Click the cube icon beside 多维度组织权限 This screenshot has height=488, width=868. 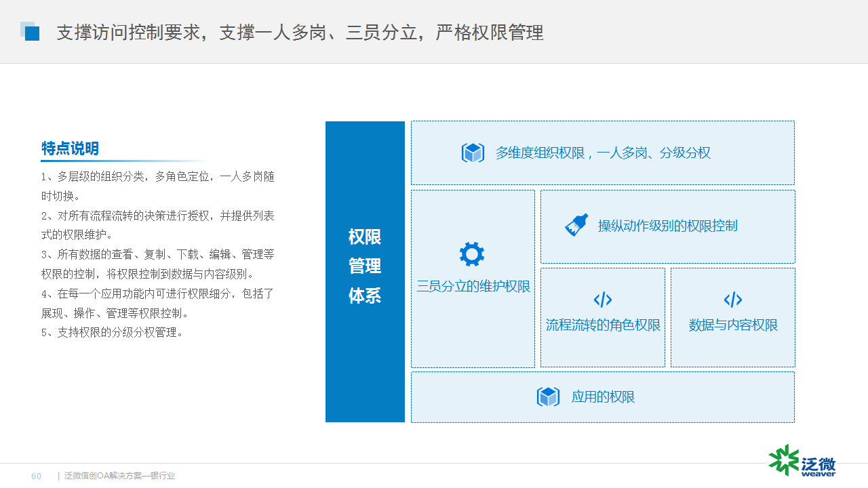(473, 153)
